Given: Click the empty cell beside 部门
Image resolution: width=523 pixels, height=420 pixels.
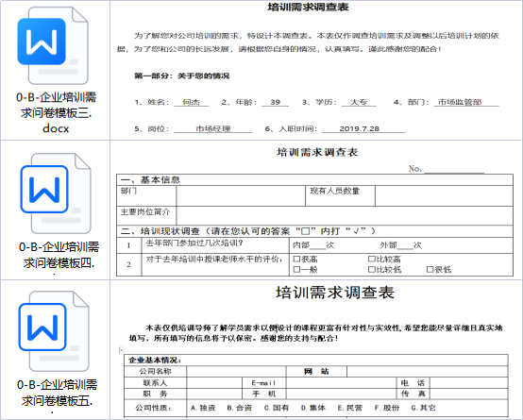Looking at the screenshot, I should [241, 195].
